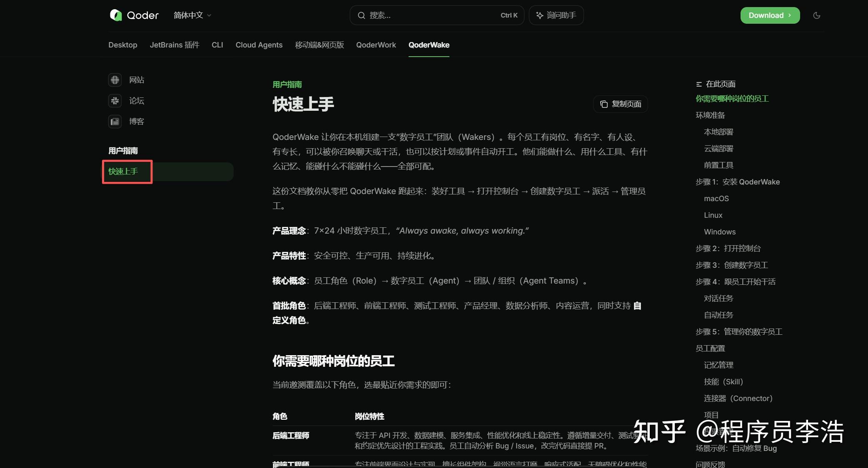Open the 论坛 sidebar link
The width and height of the screenshot is (868, 468).
click(x=137, y=101)
